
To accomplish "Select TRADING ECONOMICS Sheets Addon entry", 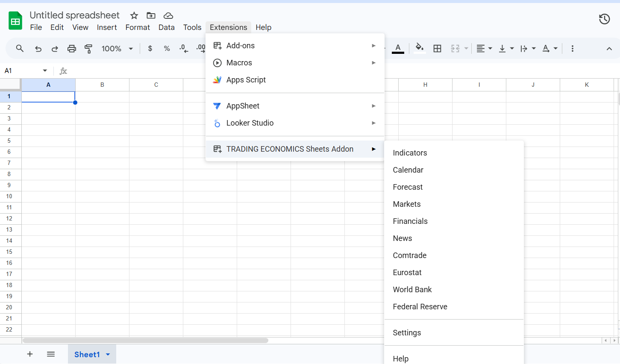I will click(x=295, y=149).
